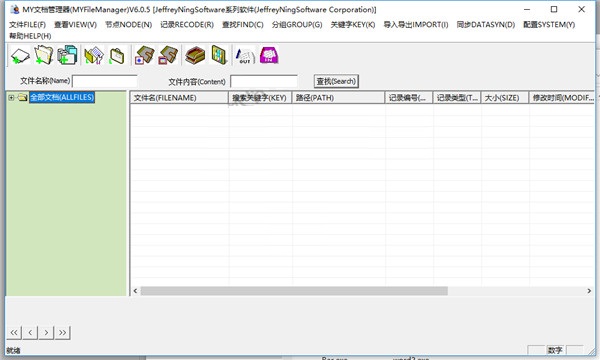The width and height of the screenshot is (600, 360).
Task: Go to the last page with >> button
Action: pos(62,332)
